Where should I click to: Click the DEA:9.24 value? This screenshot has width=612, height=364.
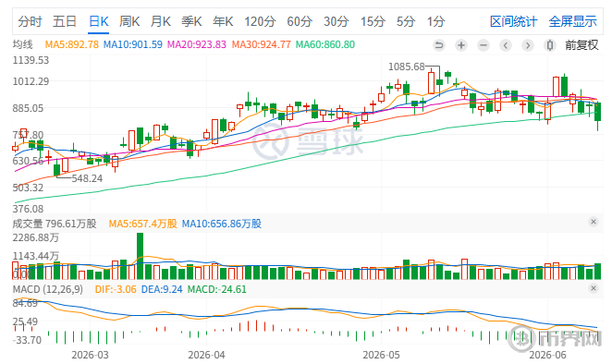point(162,289)
